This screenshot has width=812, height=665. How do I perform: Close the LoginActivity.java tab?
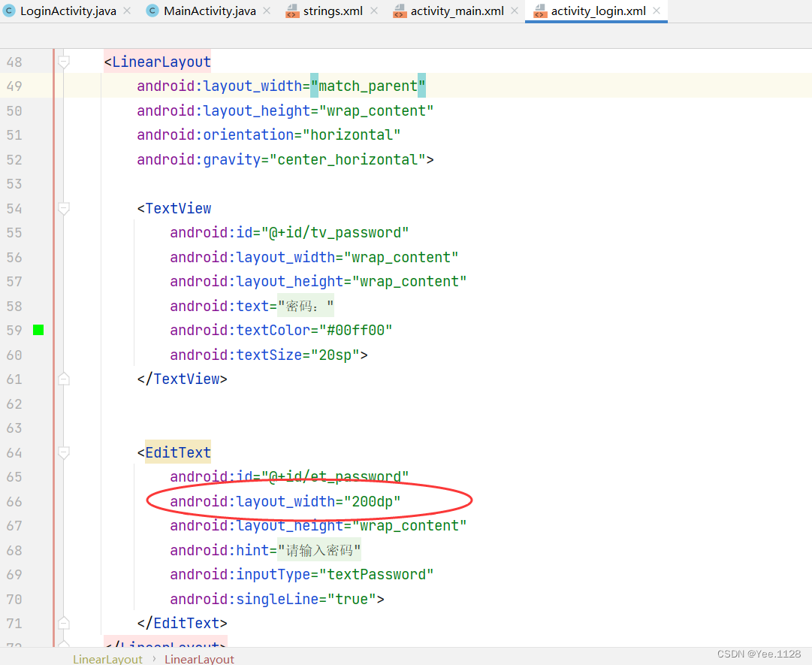coord(127,11)
